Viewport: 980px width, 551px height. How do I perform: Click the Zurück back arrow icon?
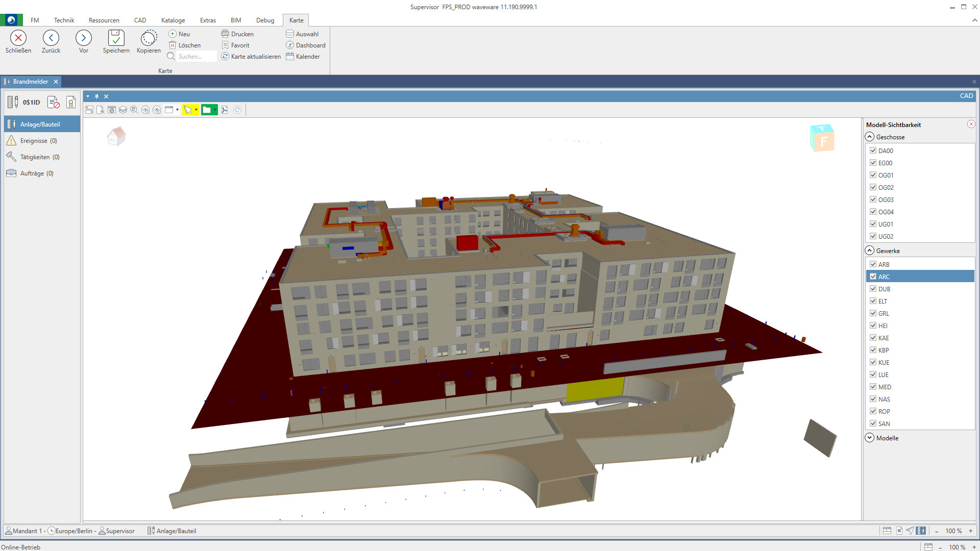click(x=51, y=38)
